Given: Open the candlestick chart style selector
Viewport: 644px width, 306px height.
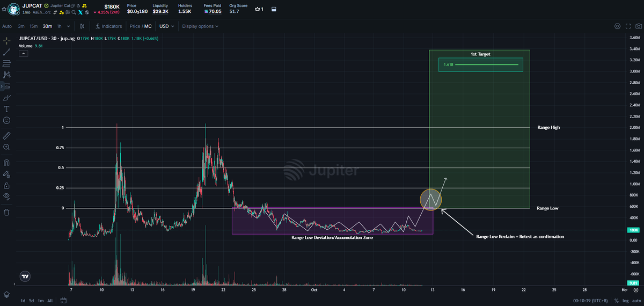Looking at the screenshot, I should 82,26.
